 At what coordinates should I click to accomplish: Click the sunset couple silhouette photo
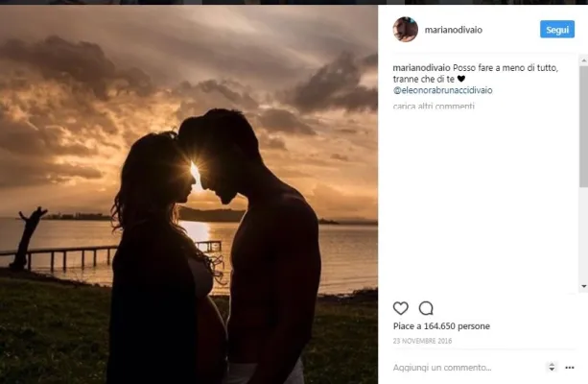point(189,195)
